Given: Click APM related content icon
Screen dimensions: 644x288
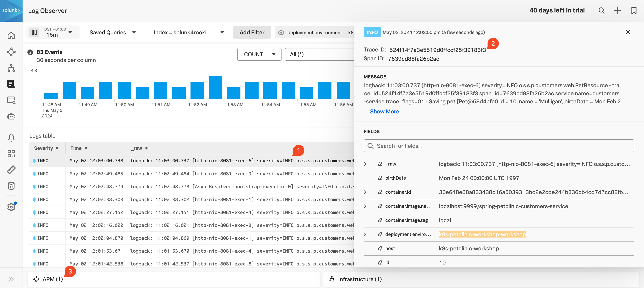Looking at the screenshot, I should [36, 279].
